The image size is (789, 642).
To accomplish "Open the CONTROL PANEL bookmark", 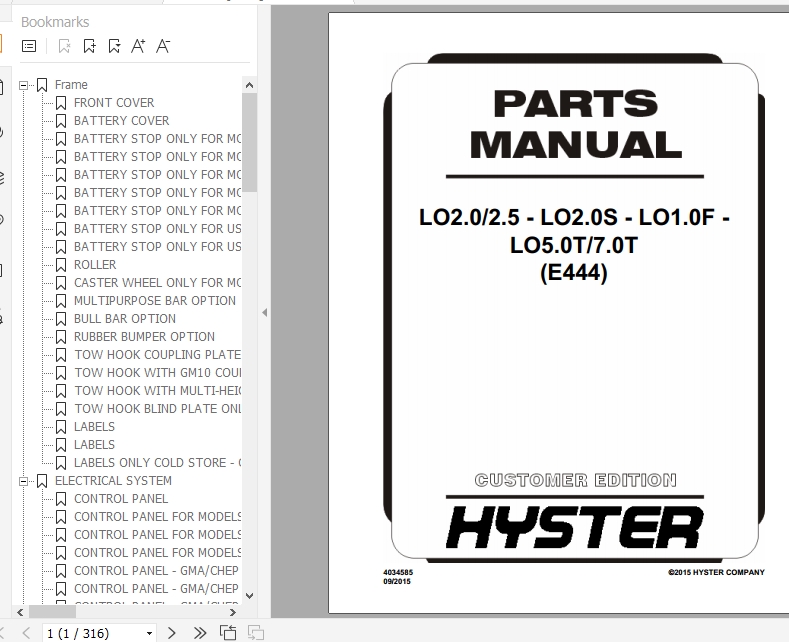I will pos(121,499).
